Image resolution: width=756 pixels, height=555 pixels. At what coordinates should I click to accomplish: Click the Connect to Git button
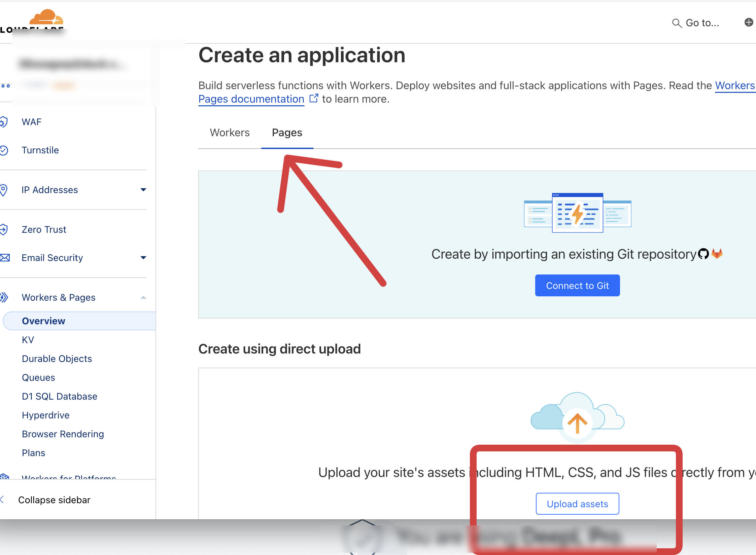tap(577, 286)
